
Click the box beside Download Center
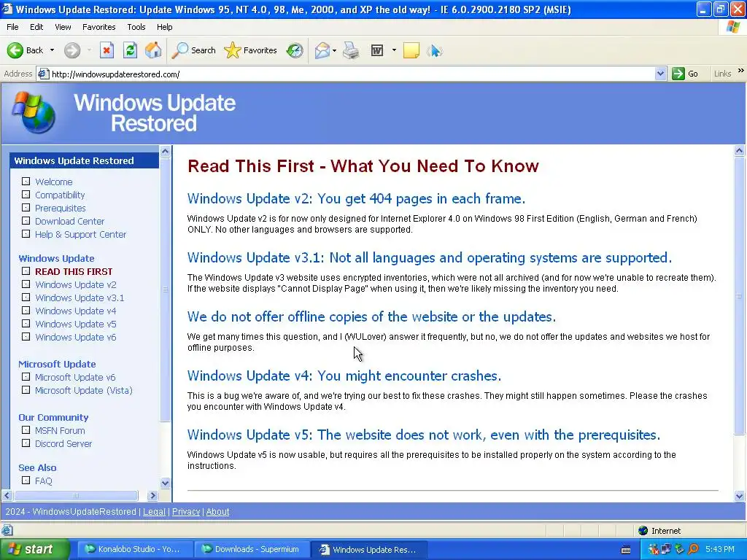coord(26,220)
